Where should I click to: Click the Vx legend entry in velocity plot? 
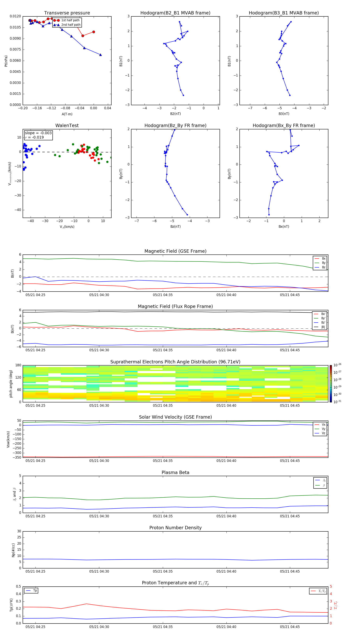pyautogui.click(x=320, y=424)
